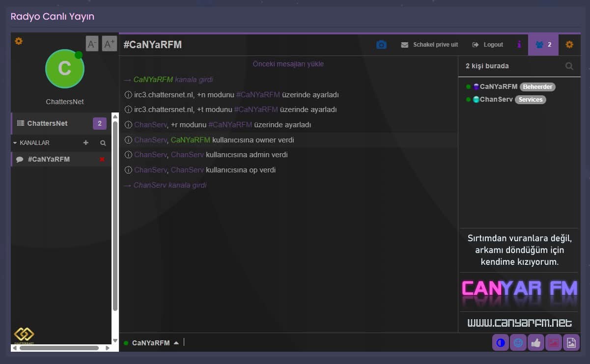
Task: Open CaNYaRFM user in nick list
Action: [x=499, y=86]
